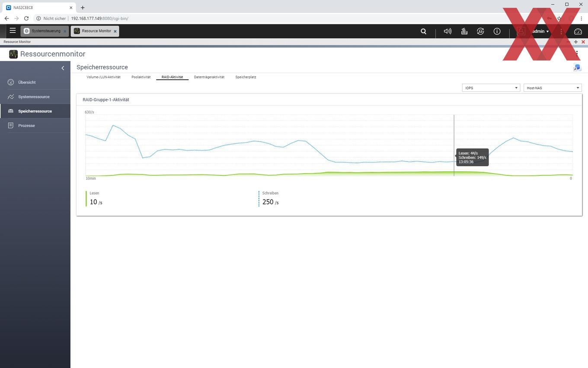This screenshot has width=588, height=368.
Task: Maximize the Resource Monitor window with plus
Action: [576, 42]
